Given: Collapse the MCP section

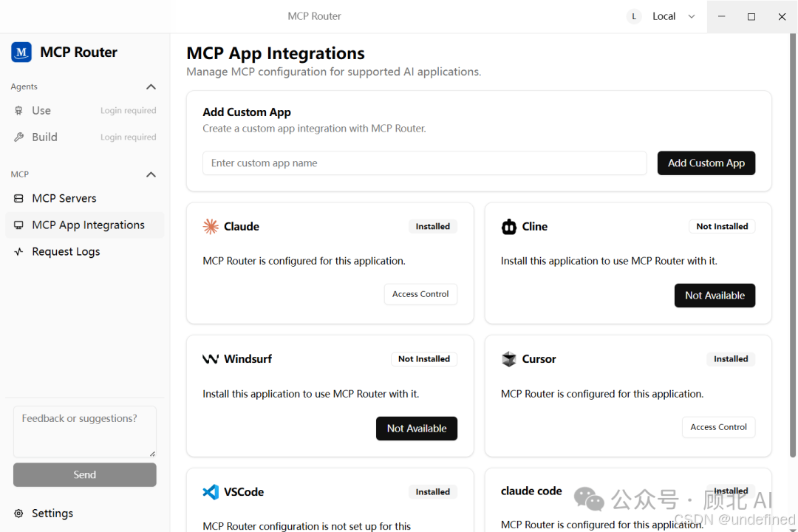Looking at the screenshot, I should coord(151,174).
